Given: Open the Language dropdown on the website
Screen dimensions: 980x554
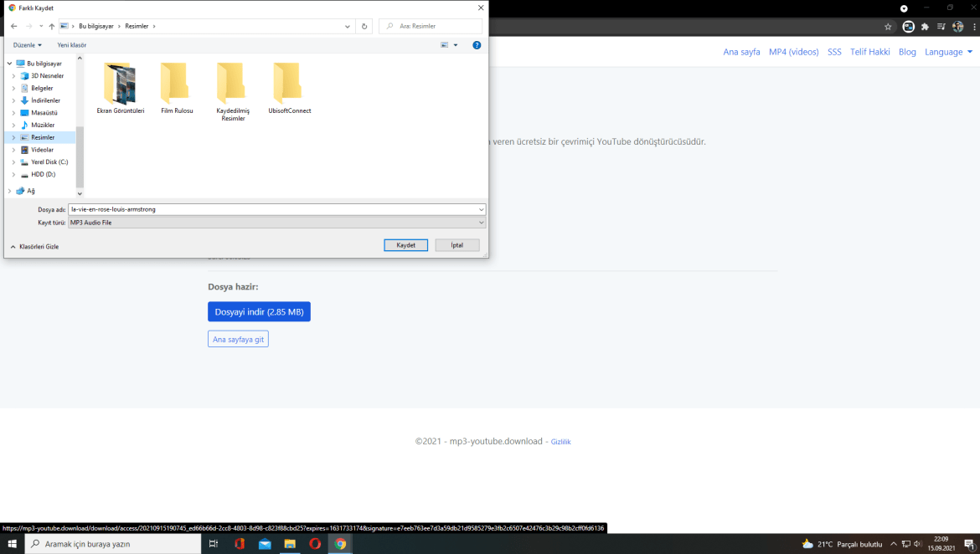Looking at the screenshot, I should coord(948,52).
